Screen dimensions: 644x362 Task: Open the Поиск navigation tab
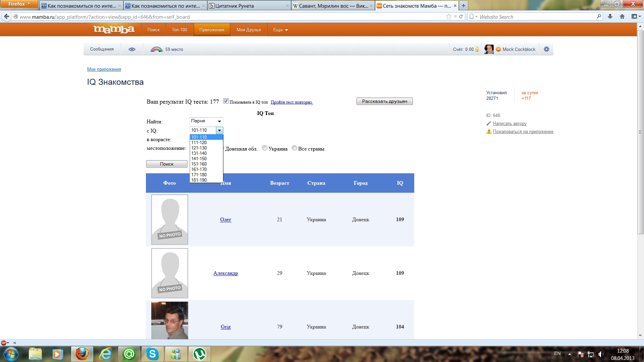pos(153,30)
